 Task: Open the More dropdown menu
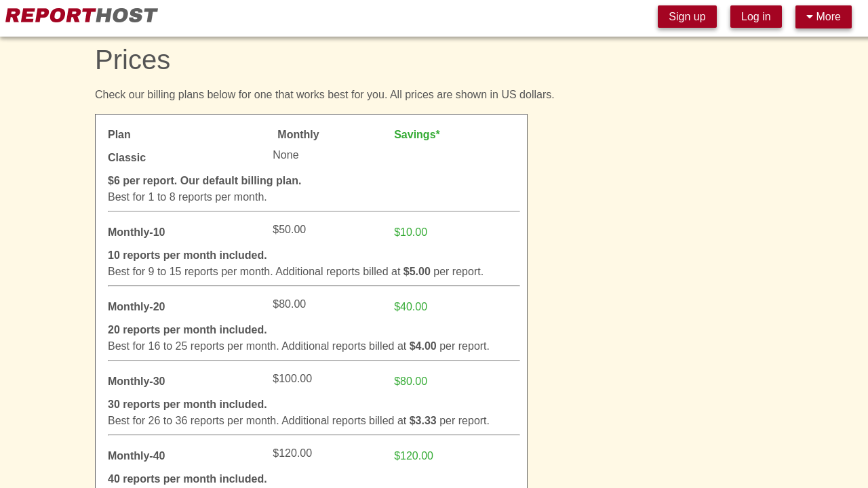(x=823, y=17)
